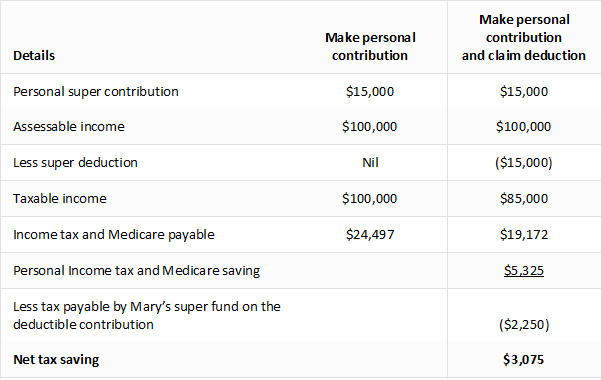601x380 pixels.
Task: Select Personal Income tax and Medicare saving label
Action: click(136, 271)
